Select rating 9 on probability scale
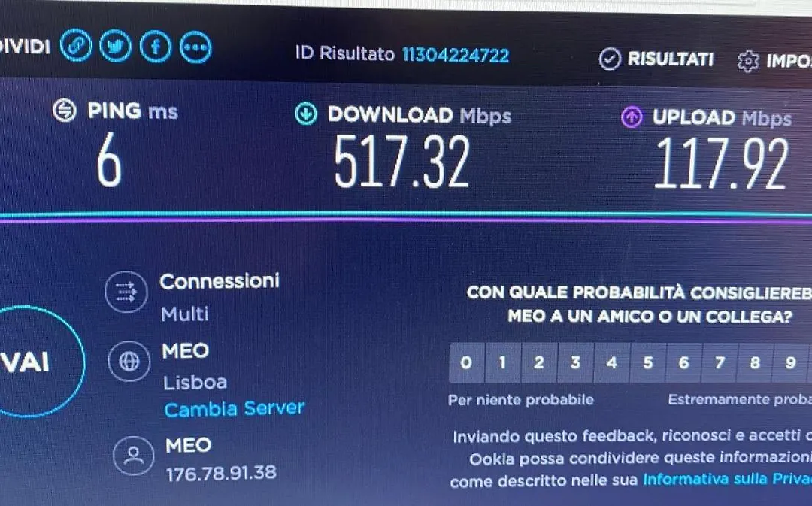Viewport: 812px width, 506px height. pos(790,362)
